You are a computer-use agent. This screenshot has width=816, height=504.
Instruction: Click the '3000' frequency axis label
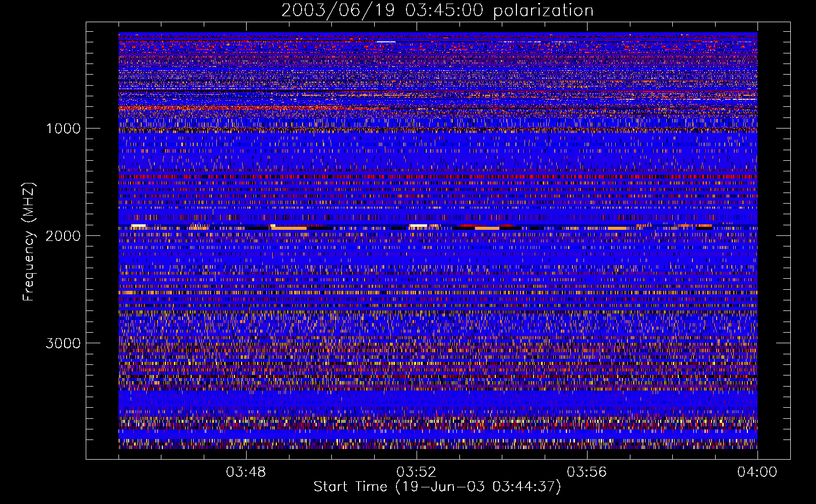click(x=63, y=343)
